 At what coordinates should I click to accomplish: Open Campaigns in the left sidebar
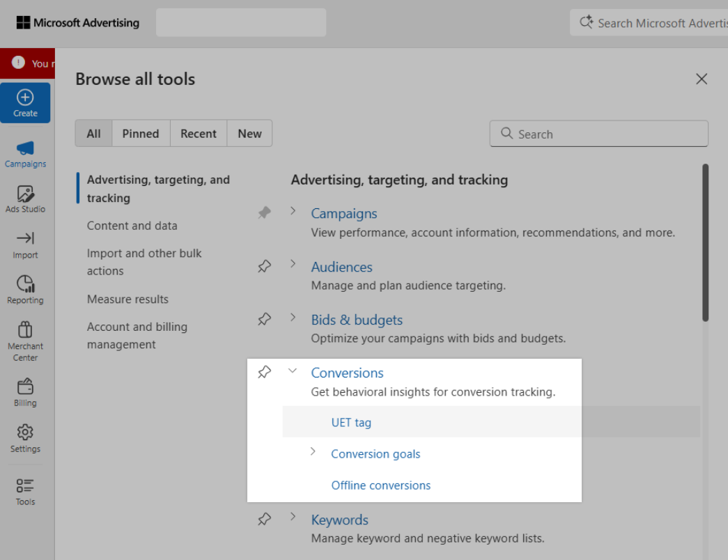[25, 154]
